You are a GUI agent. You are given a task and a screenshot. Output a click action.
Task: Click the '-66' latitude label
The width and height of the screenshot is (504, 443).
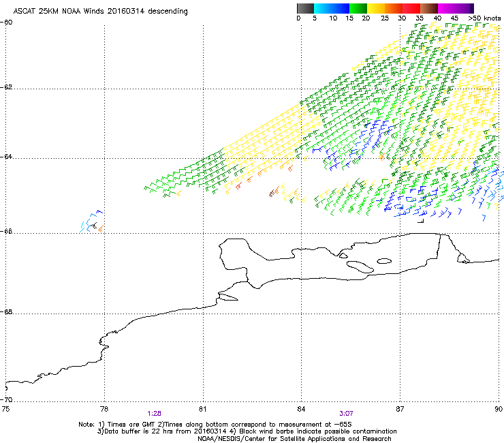point(6,231)
